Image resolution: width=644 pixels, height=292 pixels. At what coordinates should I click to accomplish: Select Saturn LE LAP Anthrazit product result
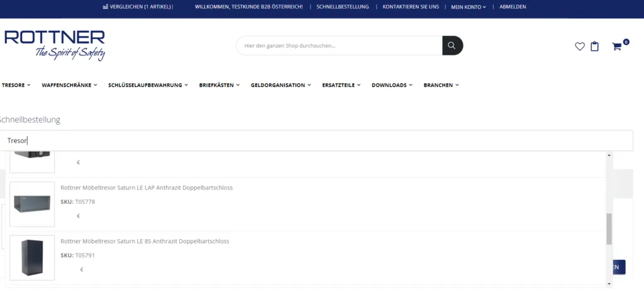pos(306,204)
